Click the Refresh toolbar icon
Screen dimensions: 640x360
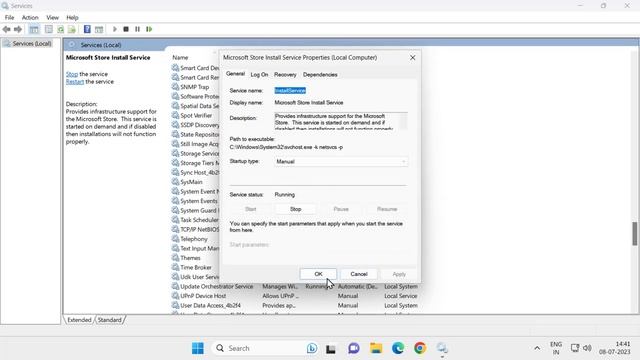[60, 29]
